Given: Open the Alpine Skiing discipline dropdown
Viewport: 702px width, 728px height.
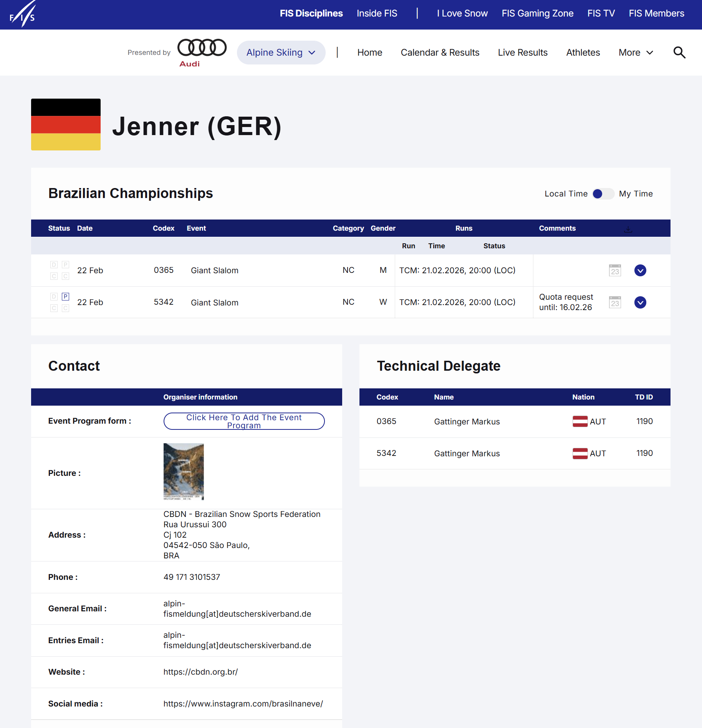Looking at the screenshot, I should point(281,53).
